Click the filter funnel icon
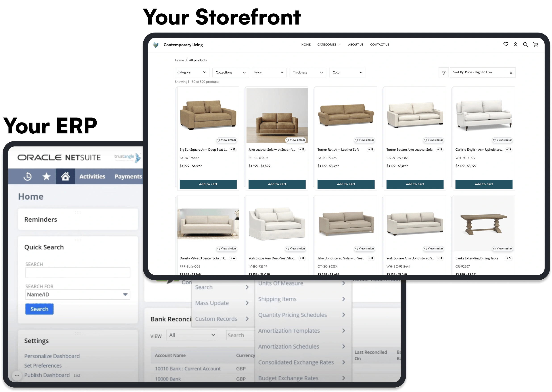 click(443, 73)
